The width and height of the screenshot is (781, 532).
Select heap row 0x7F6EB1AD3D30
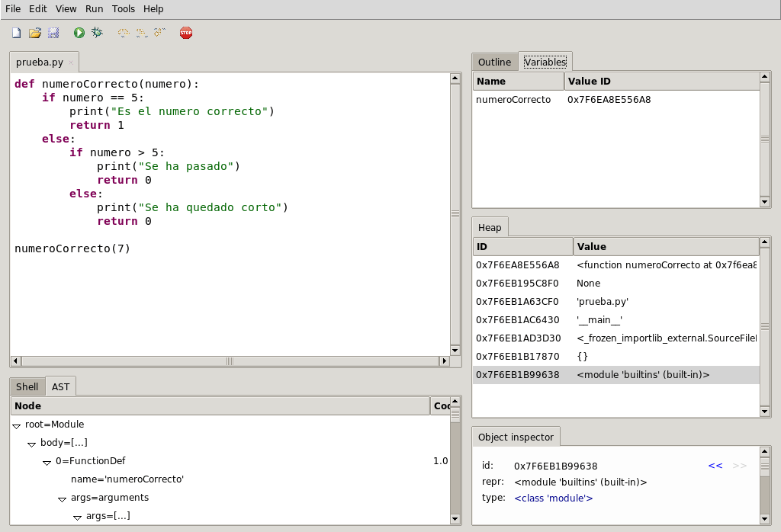pos(616,338)
